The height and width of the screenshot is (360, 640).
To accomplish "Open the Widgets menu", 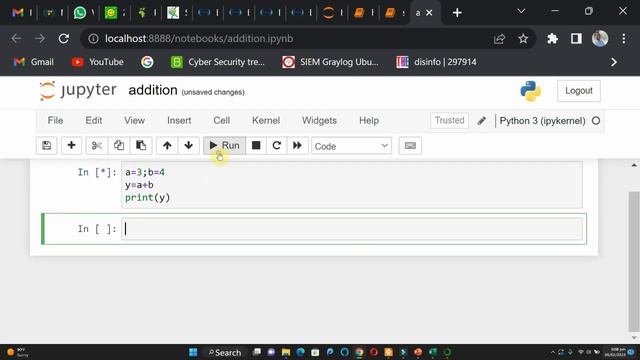I will tap(319, 120).
